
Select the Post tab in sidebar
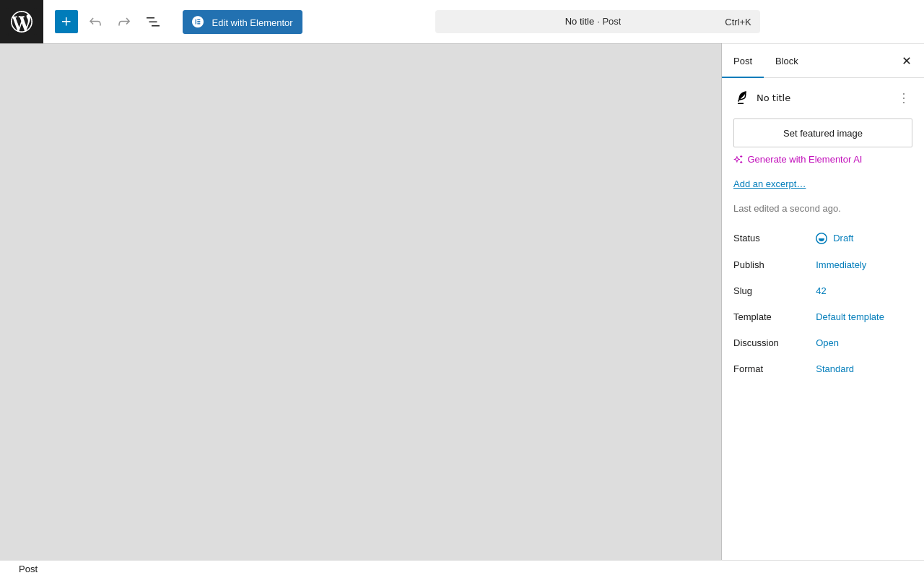[x=743, y=61]
